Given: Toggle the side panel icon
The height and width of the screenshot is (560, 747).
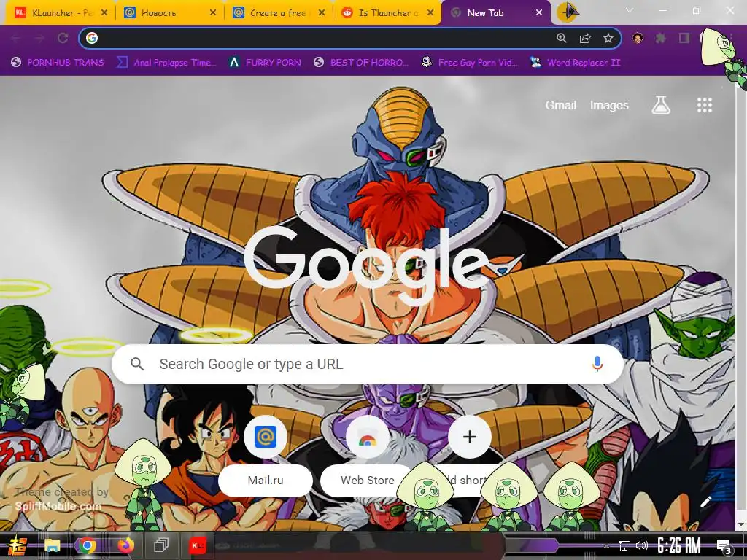Looking at the screenshot, I should pos(684,38).
